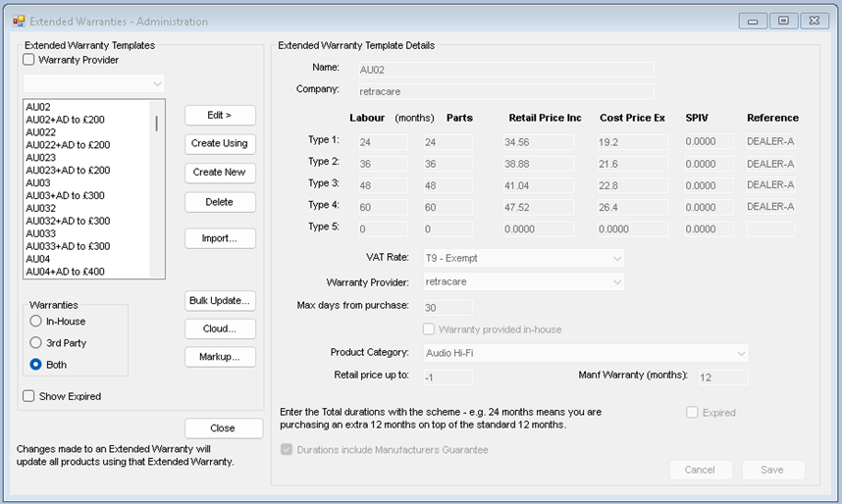Screen dimensions: 842x504
Task: Open the Product Category dropdown
Action: tap(586, 353)
